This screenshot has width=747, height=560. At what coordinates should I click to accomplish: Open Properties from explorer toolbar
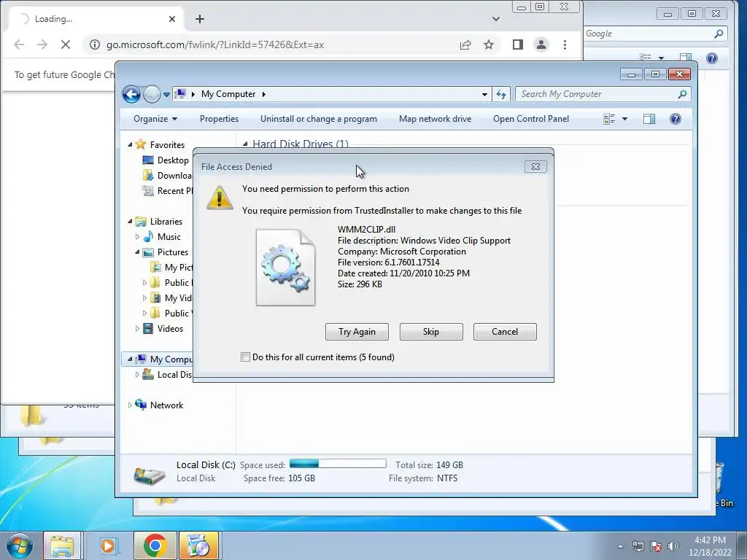[219, 119]
